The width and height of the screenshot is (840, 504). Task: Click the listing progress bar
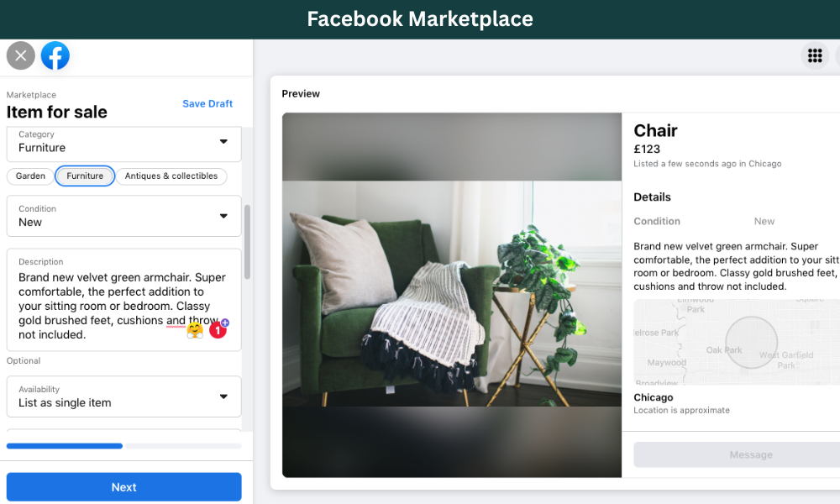pyautogui.click(x=123, y=445)
